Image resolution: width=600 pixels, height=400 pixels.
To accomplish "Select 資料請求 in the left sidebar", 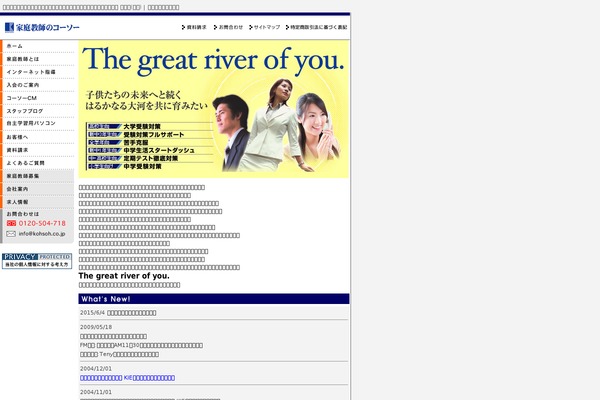I will 38,150.
